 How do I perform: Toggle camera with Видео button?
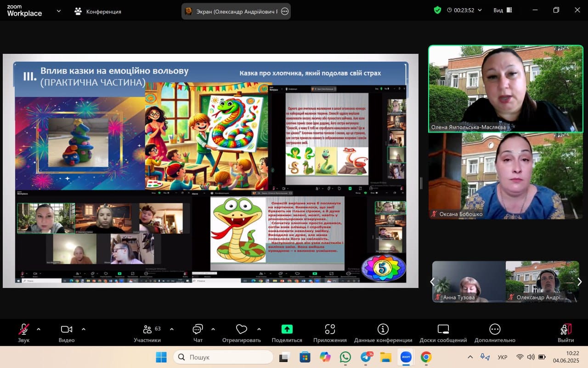(x=67, y=329)
